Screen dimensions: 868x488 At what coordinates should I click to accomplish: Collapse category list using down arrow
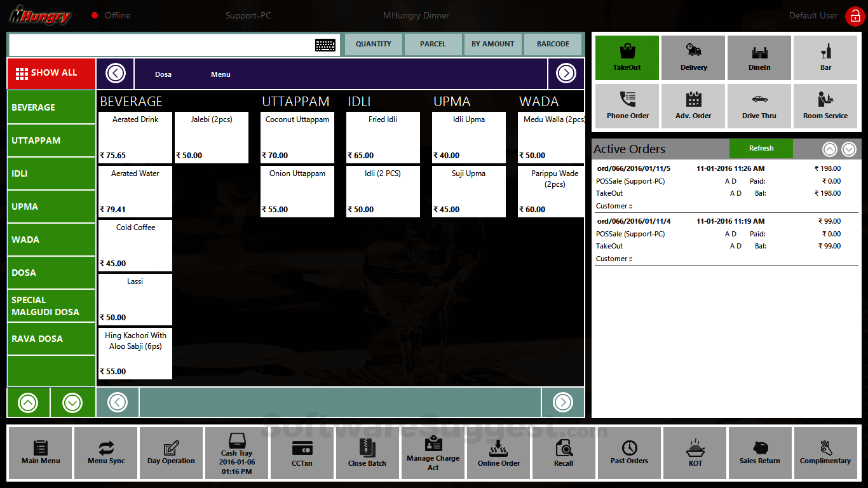tap(72, 402)
